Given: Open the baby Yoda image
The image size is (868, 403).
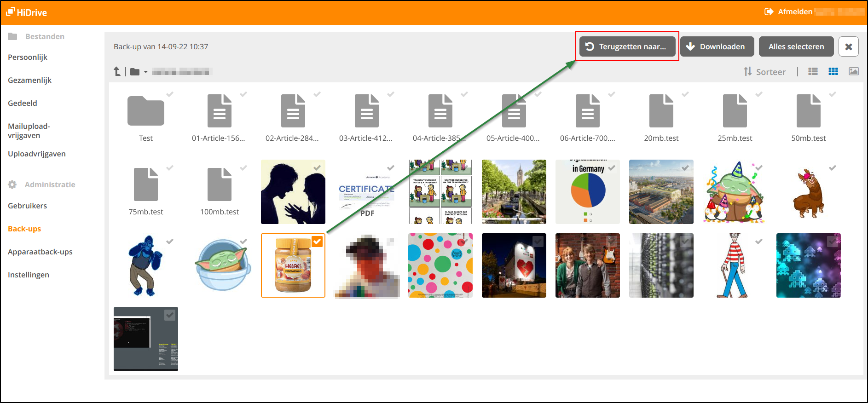Looking at the screenshot, I should (223, 265).
